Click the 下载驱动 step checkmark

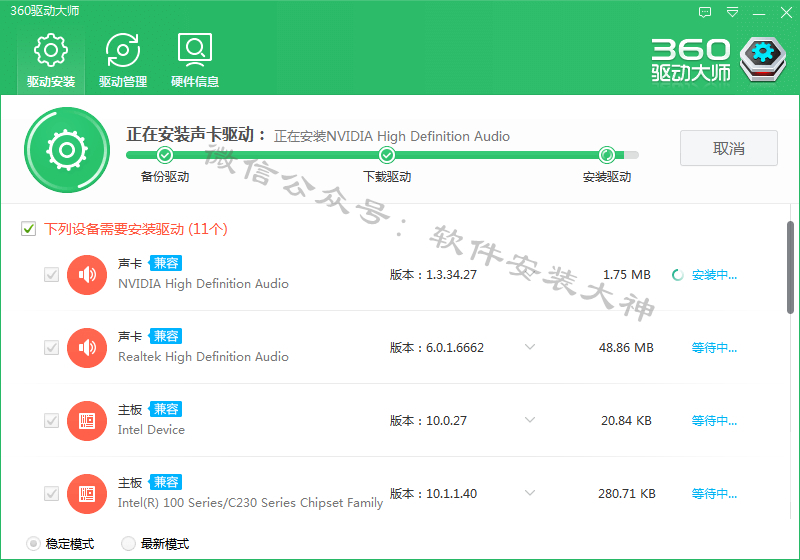[x=387, y=155]
